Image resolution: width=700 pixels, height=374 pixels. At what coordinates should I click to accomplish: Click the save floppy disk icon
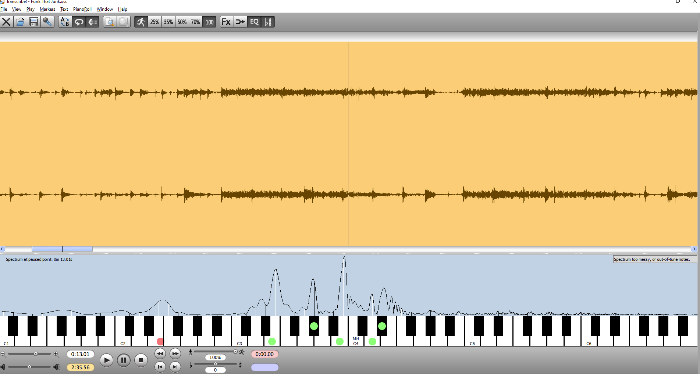33,22
